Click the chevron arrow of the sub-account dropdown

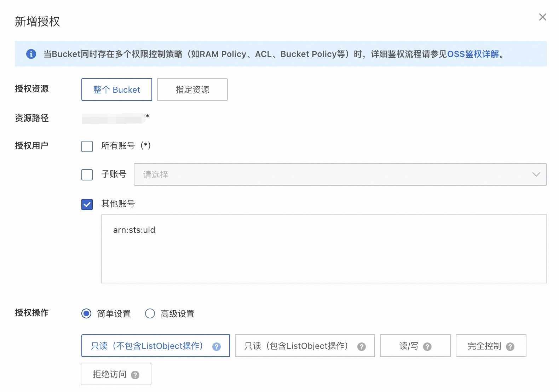pos(536,174)
